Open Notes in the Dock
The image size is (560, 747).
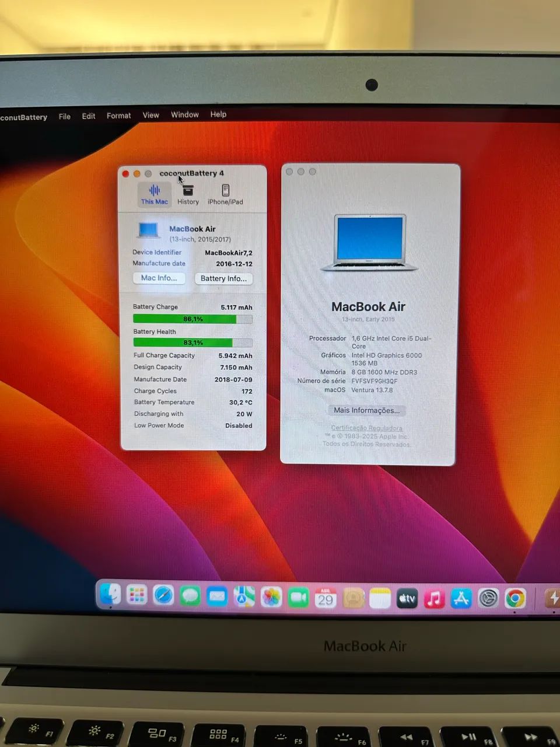coord(380,598)
